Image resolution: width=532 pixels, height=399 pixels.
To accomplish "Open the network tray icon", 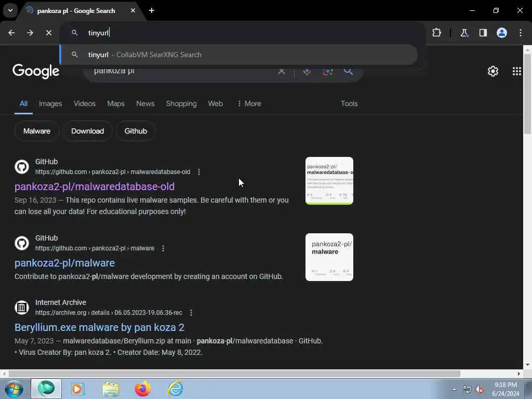I will point(467,390).
